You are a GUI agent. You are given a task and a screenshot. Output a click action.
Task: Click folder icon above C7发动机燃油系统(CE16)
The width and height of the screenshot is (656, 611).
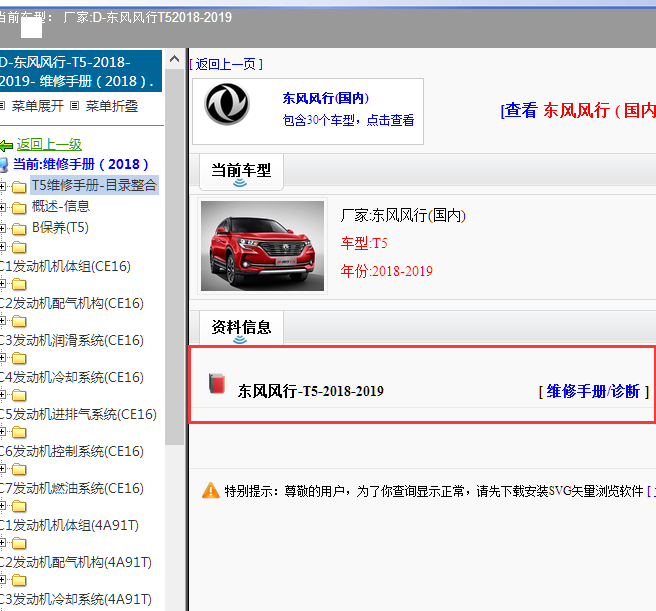[19, 470]
